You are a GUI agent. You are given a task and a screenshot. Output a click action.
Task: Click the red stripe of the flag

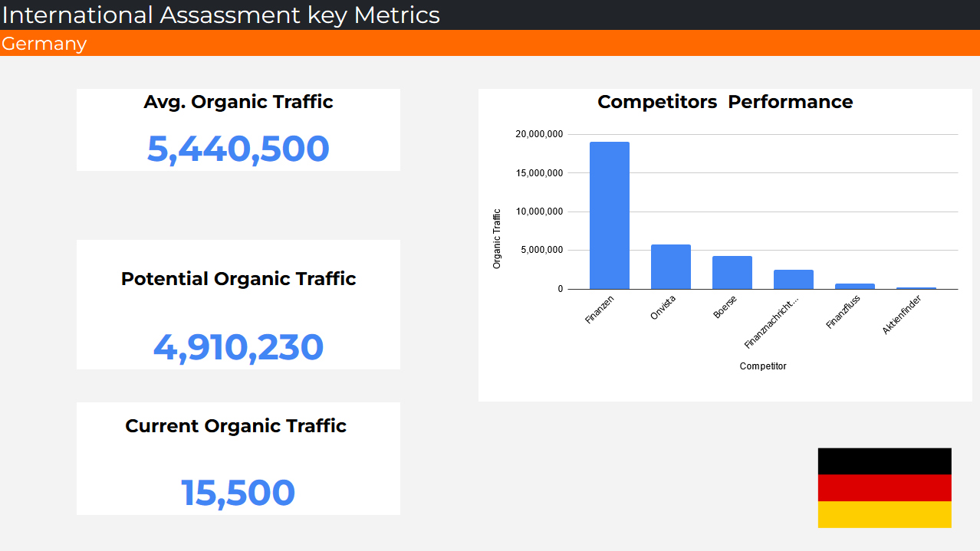click(x=884, y=487)
